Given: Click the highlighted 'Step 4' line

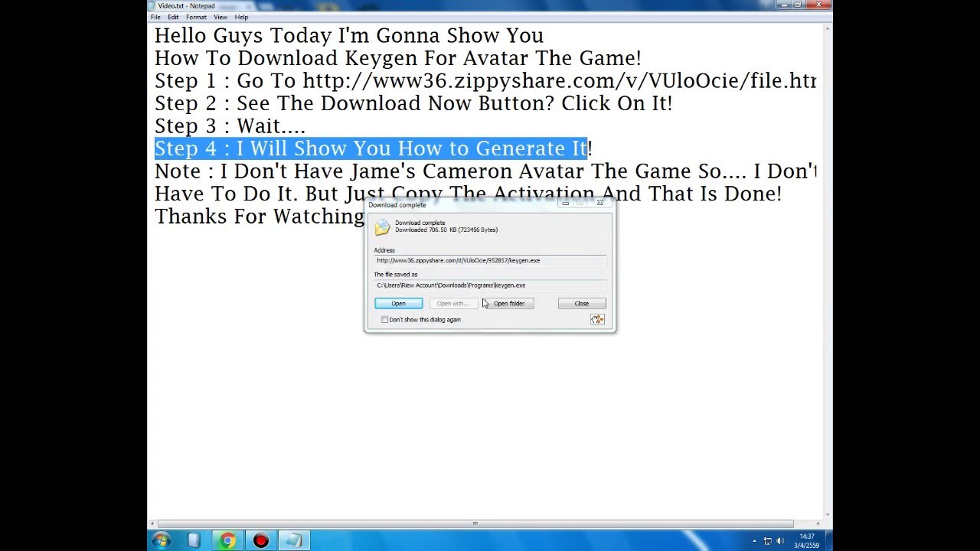Looking at the screenshot, I should (x=372, y=148).
